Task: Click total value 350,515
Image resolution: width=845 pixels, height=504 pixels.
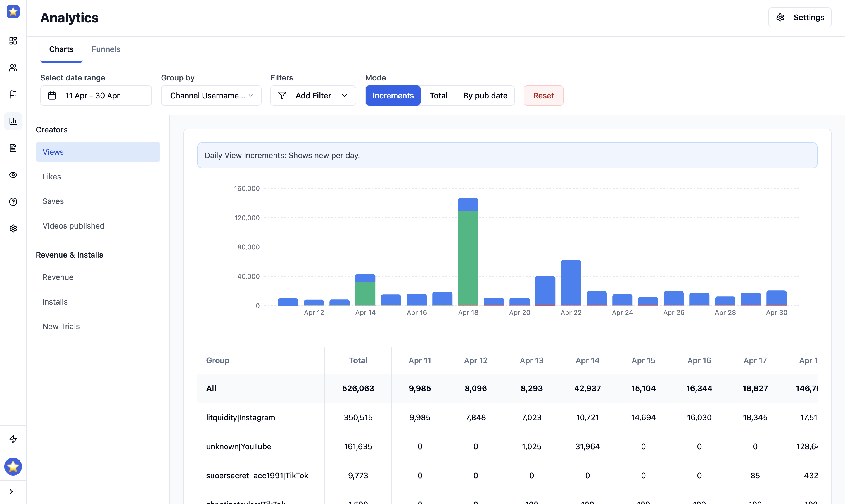Action: point(358,417)
